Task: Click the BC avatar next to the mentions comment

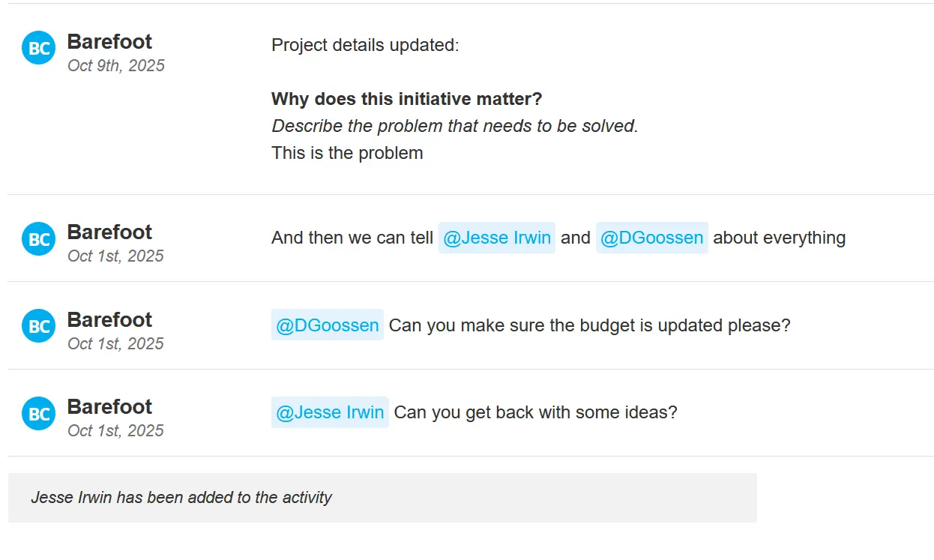Action: tap(38, 239)
